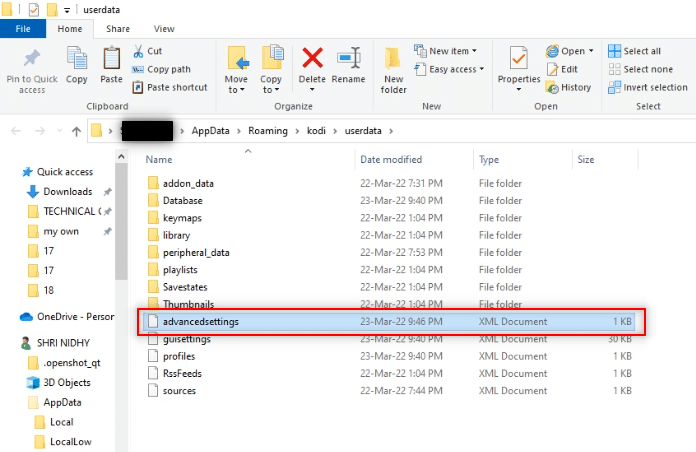Go Up one folder level
Viewport: 696px width, 452px height.
(76, 131)
